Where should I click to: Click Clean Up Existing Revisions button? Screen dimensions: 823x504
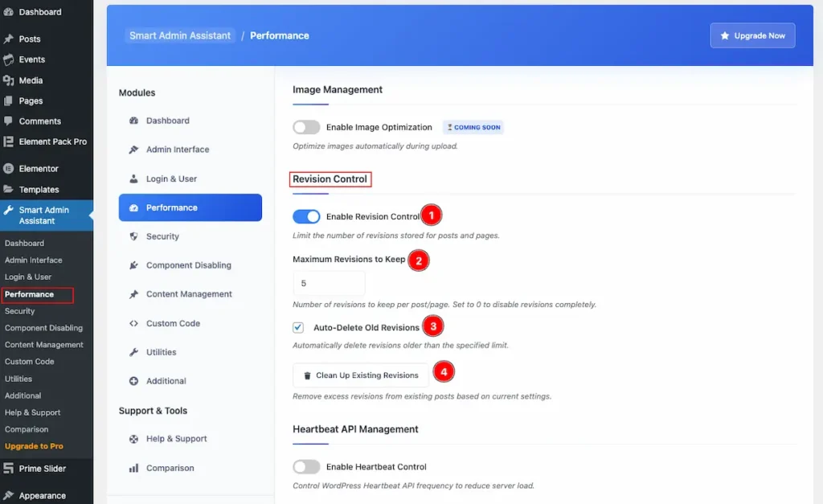coord(361,375)
